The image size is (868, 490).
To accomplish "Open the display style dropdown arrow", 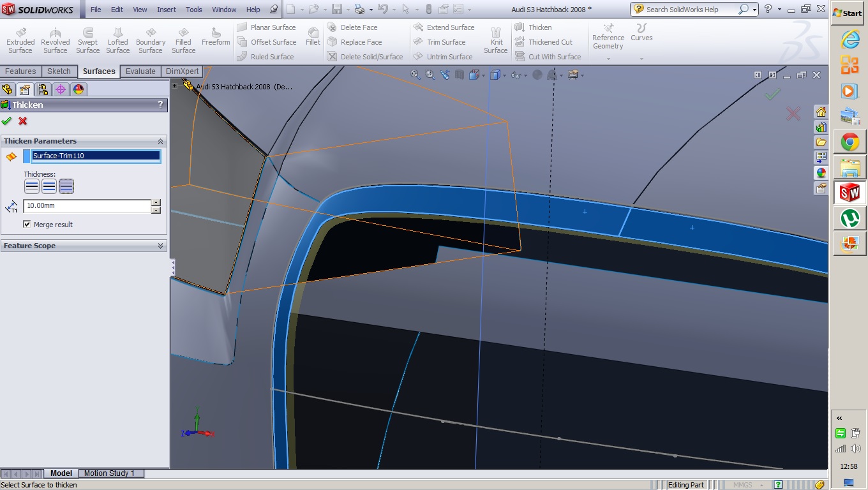I will point(504,75).
